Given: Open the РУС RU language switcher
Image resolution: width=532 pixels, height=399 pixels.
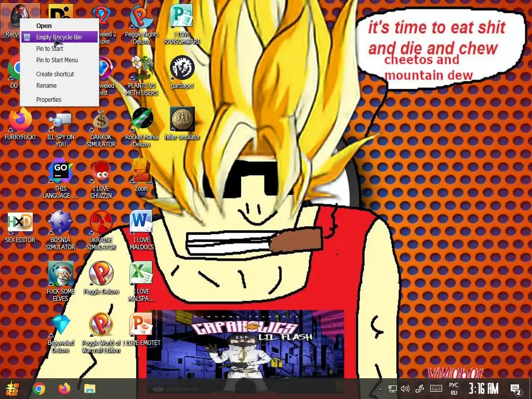Looking at the screenshot, I should pyautogui.click(x=454, y=389).
